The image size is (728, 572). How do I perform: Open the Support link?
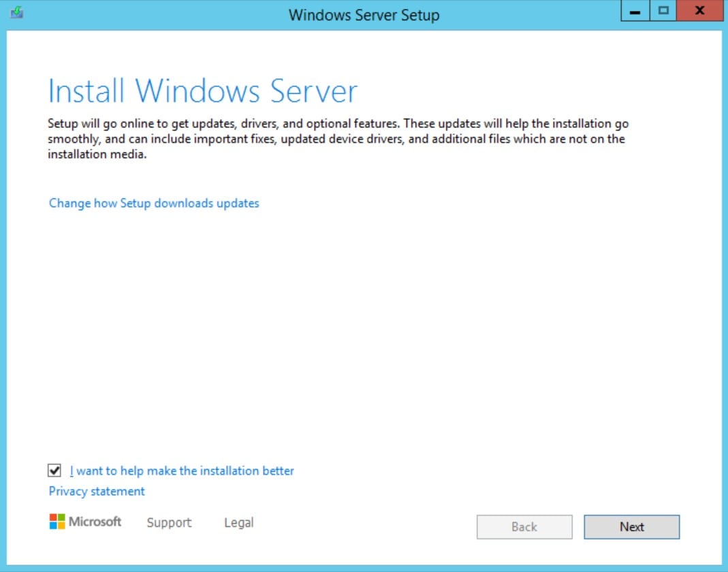[x=169, y=522]
